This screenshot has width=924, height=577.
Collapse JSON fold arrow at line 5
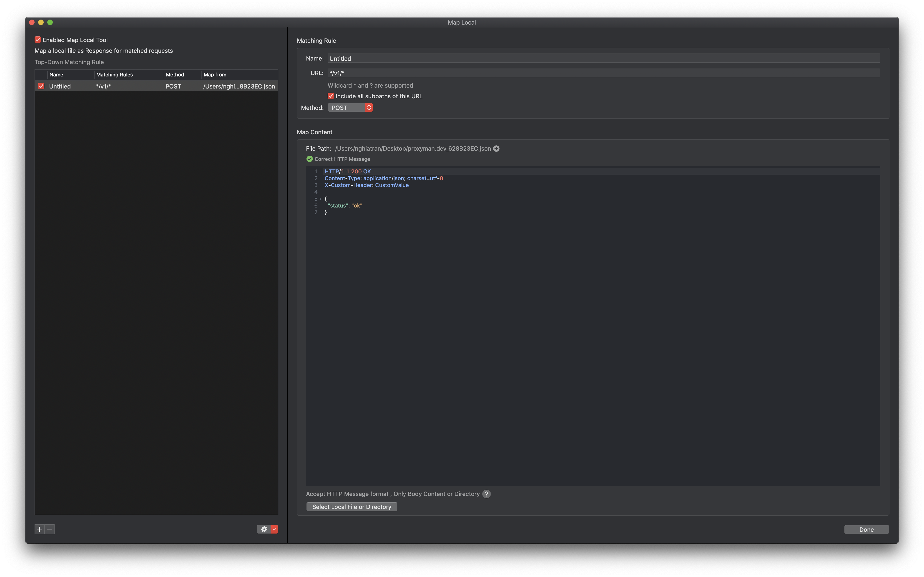[x=320, y=199]
